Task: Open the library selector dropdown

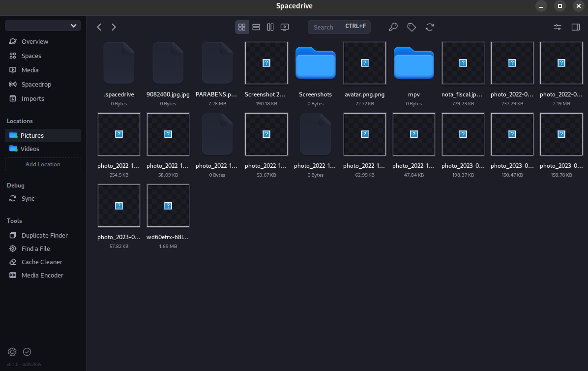Action: click(43, 25)
